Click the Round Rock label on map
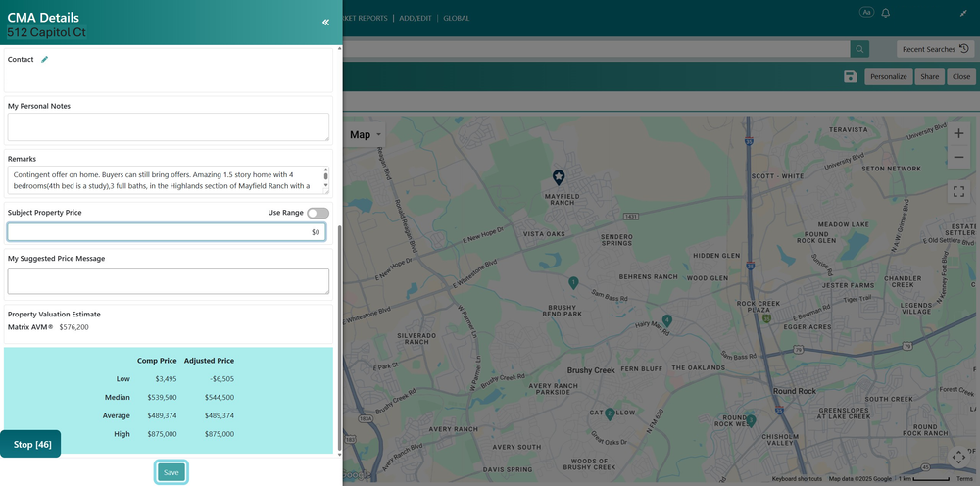This screenshot has height=486, width=980. click(x=793, y=391)
